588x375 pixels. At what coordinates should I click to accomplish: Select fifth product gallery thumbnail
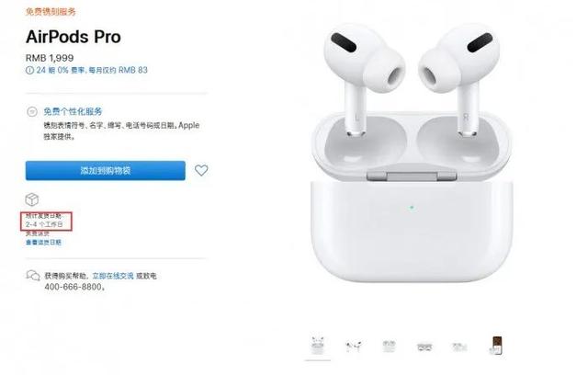point(460,347)
